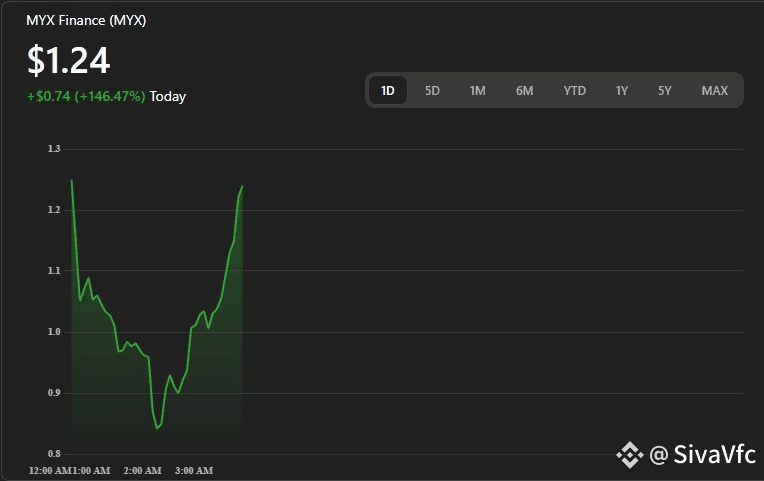Click the lowest dip on price line
The image size is (764, 481).
click(157, 428)
